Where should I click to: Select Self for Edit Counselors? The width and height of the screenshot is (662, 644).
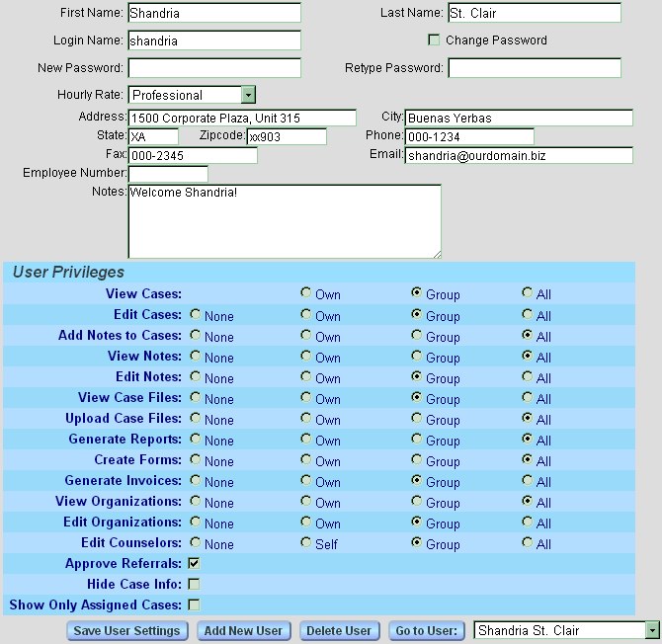306,542
